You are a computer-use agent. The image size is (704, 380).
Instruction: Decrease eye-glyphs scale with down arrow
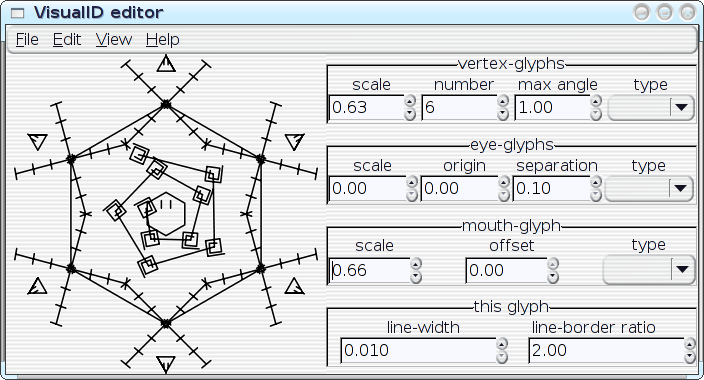point(412,195)
